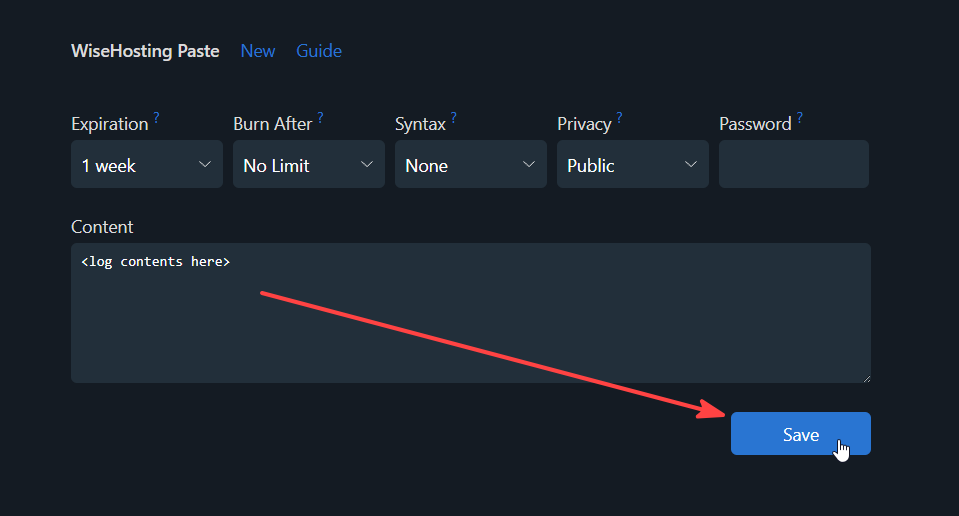Image resolution: width=959 pixels, height=516 pixels.
Task: Expand the Burn After No Limit dropdown
Action: (x=309, y=164)
